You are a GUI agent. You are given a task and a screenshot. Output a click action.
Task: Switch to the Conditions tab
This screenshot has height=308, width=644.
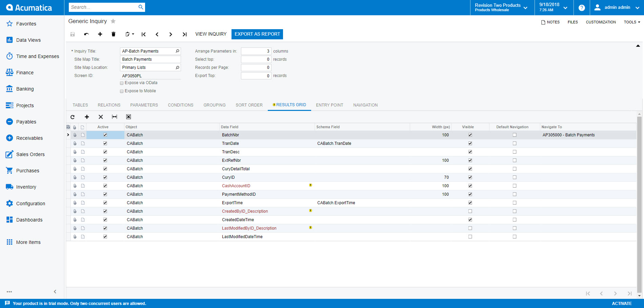click(x=180, y=105)
